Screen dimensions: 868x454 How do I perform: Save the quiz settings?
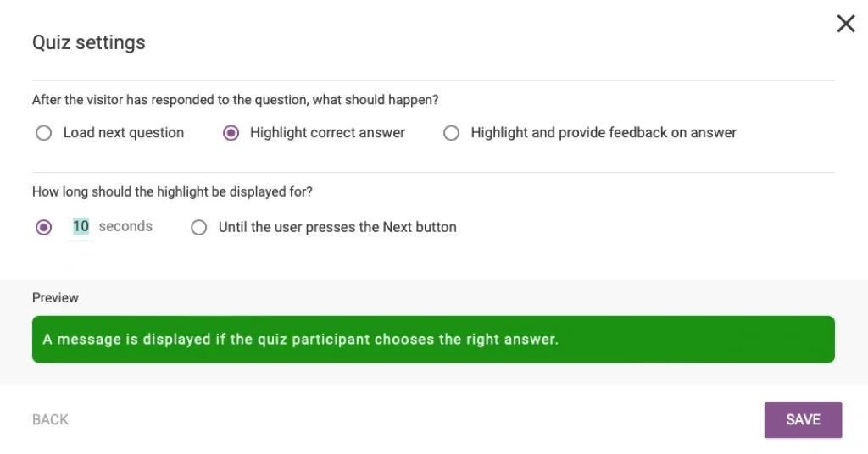click(x=802, y=419)
